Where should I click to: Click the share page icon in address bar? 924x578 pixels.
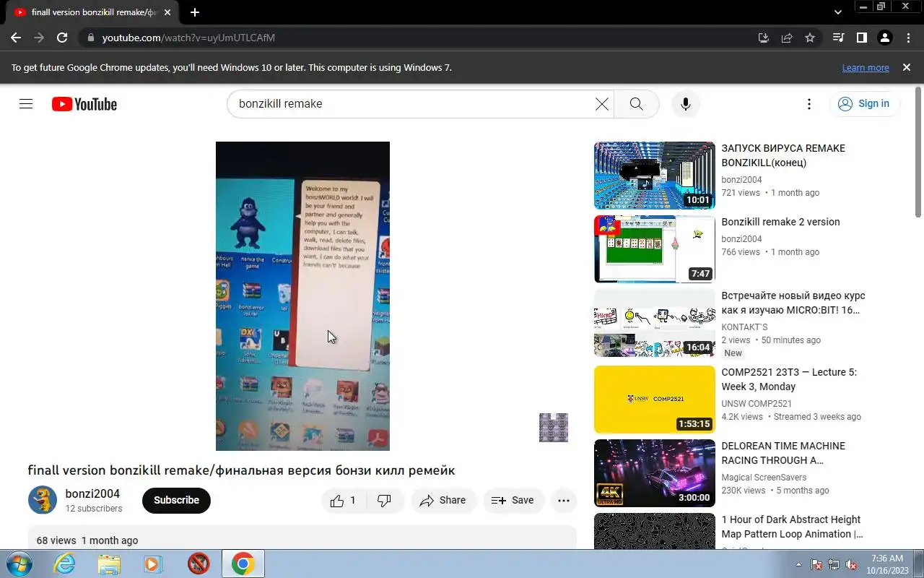click(x=787, y=38)
